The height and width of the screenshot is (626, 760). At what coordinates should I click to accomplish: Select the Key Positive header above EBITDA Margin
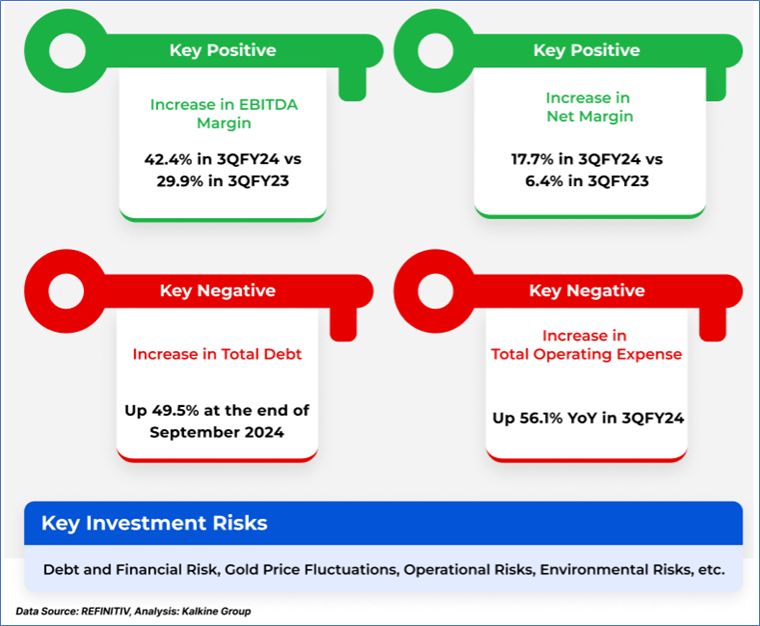(x=222, y=51)
